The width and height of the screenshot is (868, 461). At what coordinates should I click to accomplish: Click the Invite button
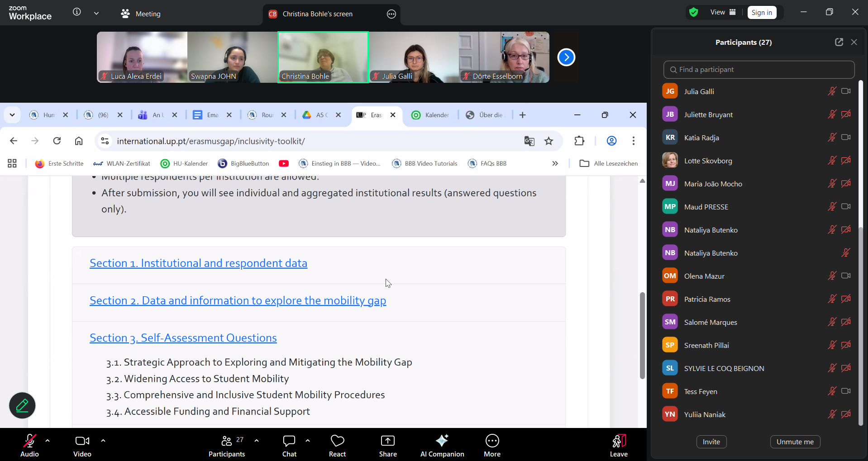click(x=711, y=442)
